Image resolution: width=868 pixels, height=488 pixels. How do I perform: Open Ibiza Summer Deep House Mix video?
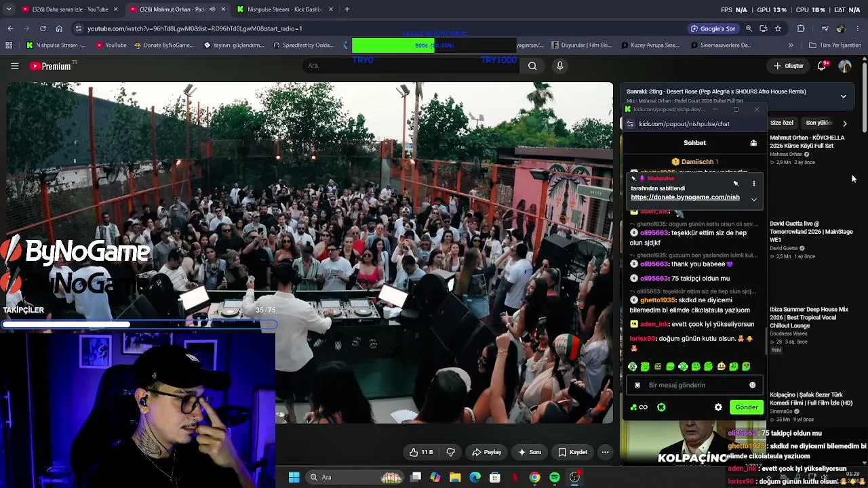[809, 317]
